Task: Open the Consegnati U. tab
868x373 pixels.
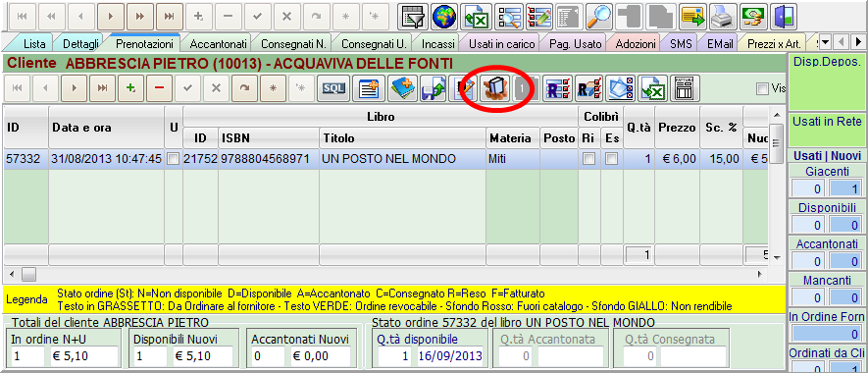Action: 373,44
